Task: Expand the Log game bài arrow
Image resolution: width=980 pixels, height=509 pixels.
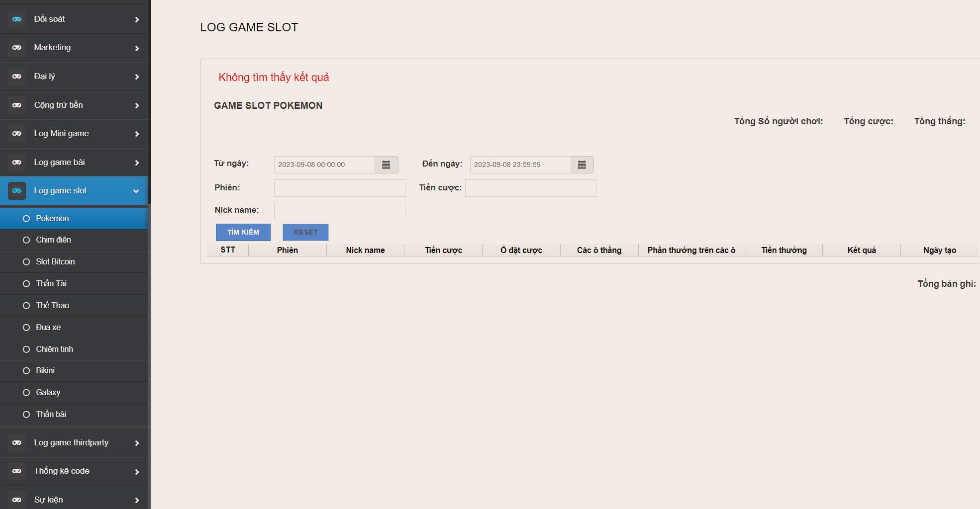Action: click(137, 163)
